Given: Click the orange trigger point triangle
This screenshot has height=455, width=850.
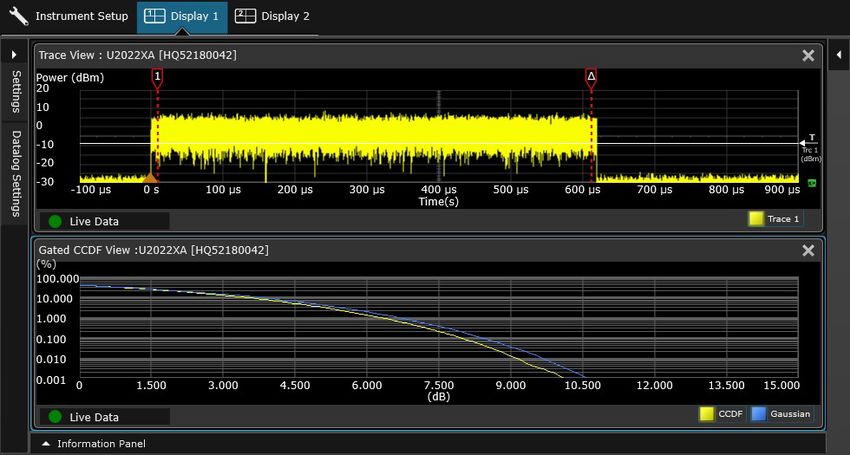Looking at the screenshot, I should tap(150, 177).
